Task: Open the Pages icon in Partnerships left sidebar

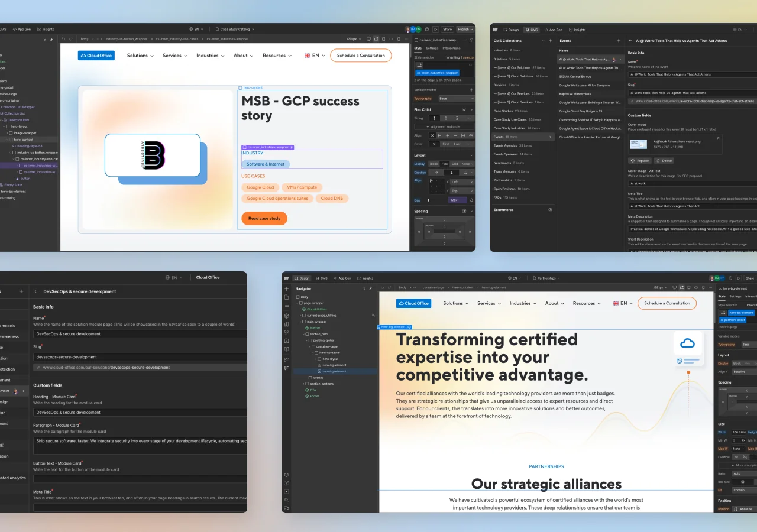Action: point(286,297)
